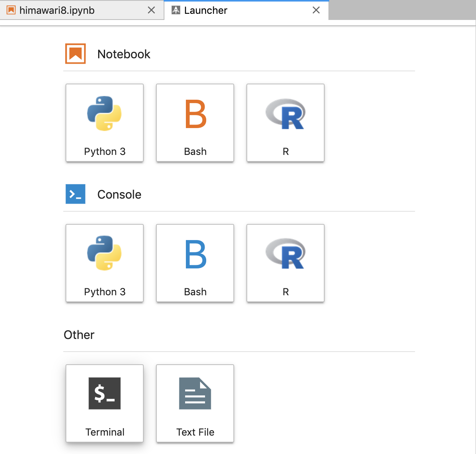Image resolution: width=476 pixels, height=454 pixels.
Task: Click the Python 3 label under Notebook
Action: [105, 151]
